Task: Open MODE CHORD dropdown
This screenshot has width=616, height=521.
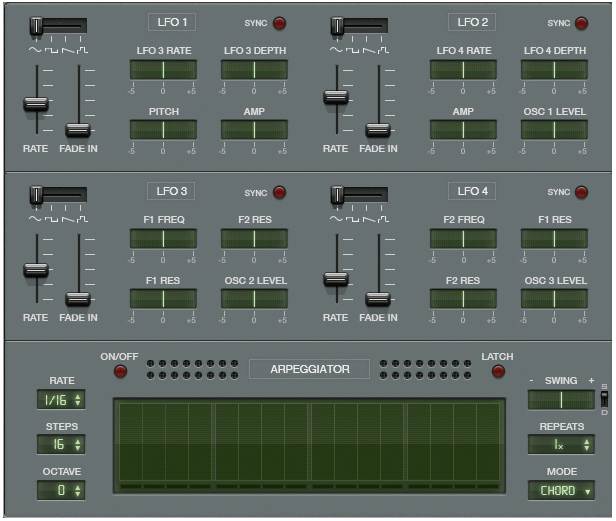Action: coord(561,490)
